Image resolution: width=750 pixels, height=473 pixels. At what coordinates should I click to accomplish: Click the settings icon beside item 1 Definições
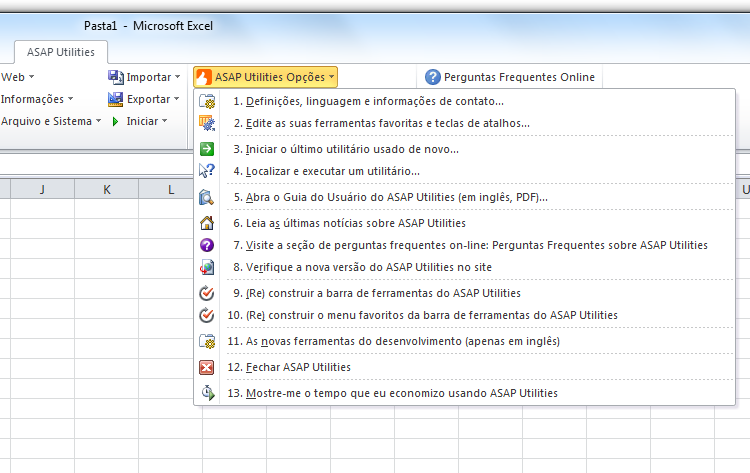click(207, 101)
